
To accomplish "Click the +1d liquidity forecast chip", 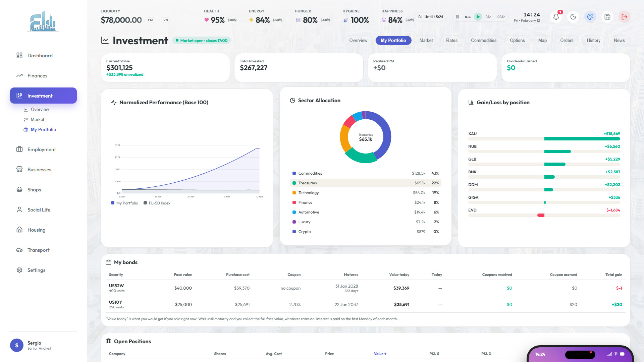I will click(150, 20).
